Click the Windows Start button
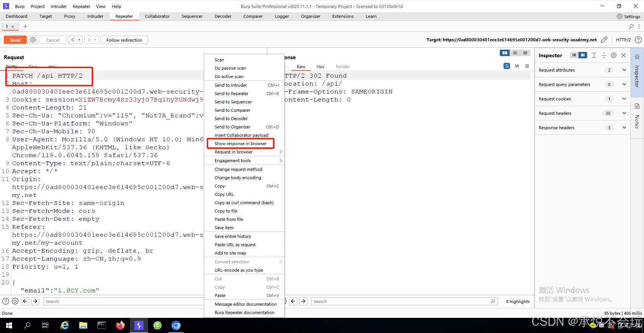 pos(9,325)
